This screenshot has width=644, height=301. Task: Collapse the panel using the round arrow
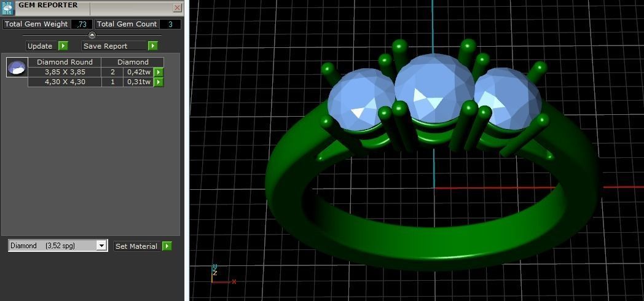point(92,35)
